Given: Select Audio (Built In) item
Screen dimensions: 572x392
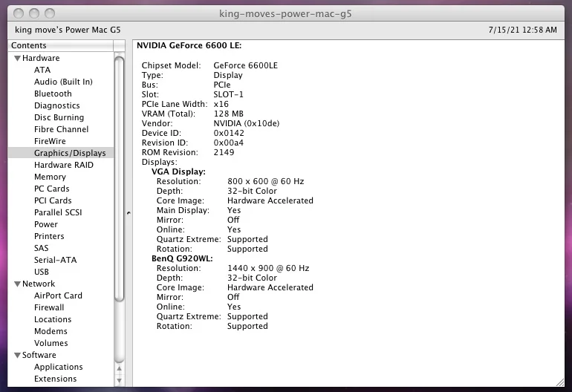Looking at the screenshot, I should point(63,82).
